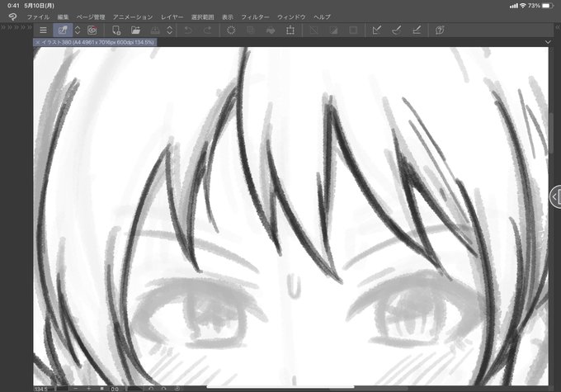Reset canvas rotation icon
561x392 pixels.
[177, 389]
